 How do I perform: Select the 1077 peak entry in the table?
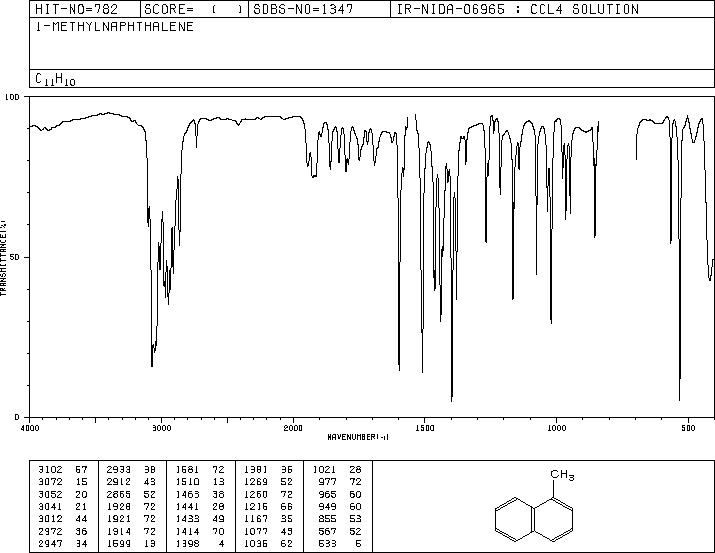point(268,532)
